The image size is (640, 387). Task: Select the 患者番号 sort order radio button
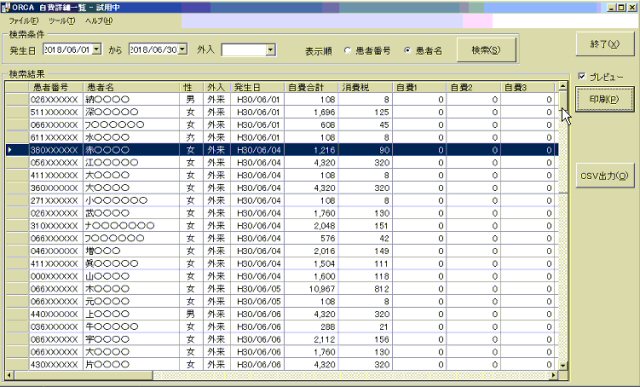[347, 51]
